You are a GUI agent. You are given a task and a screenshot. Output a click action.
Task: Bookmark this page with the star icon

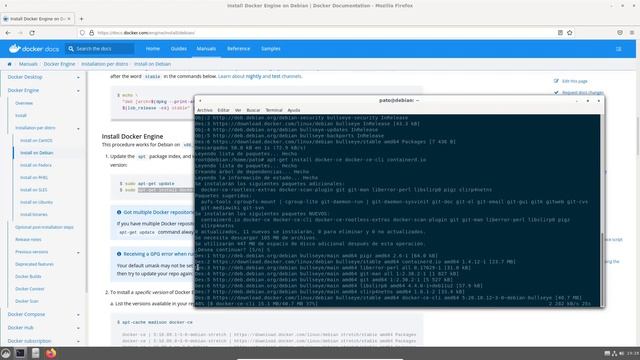click(570, 33)
